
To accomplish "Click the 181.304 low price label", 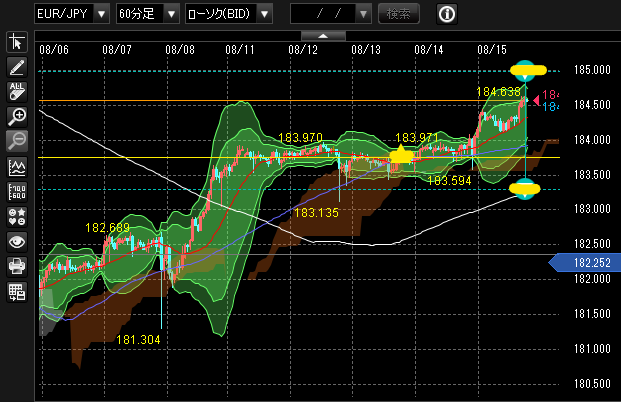I will tap(139, 340).
